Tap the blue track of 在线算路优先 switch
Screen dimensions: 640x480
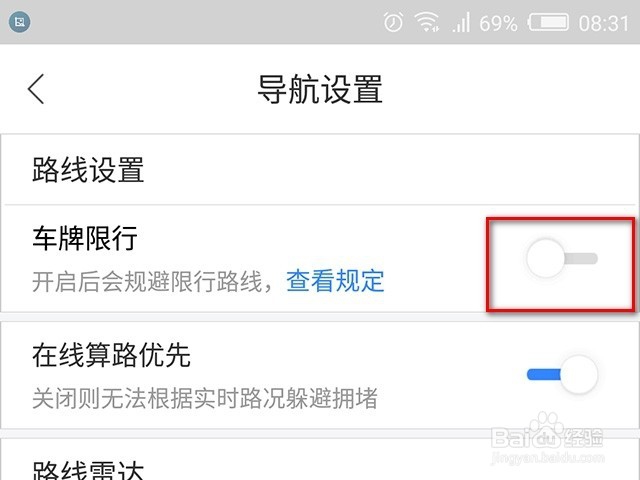coord(543,375)
